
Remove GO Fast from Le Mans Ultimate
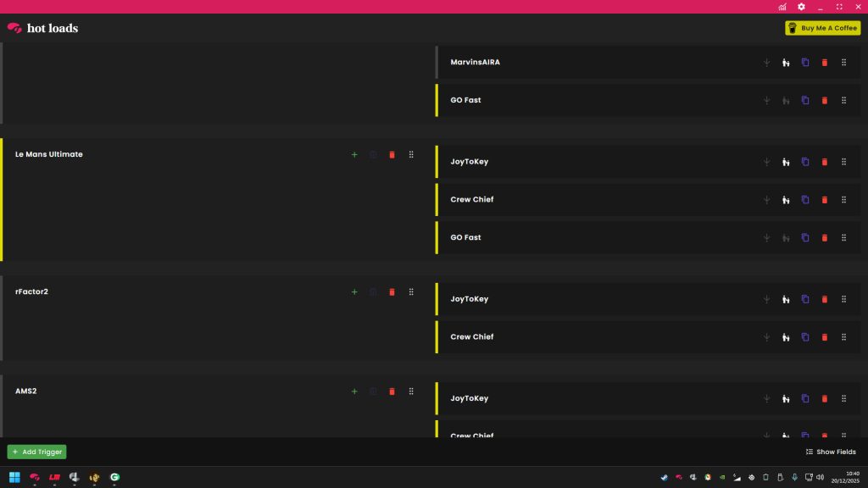[825, 238]
